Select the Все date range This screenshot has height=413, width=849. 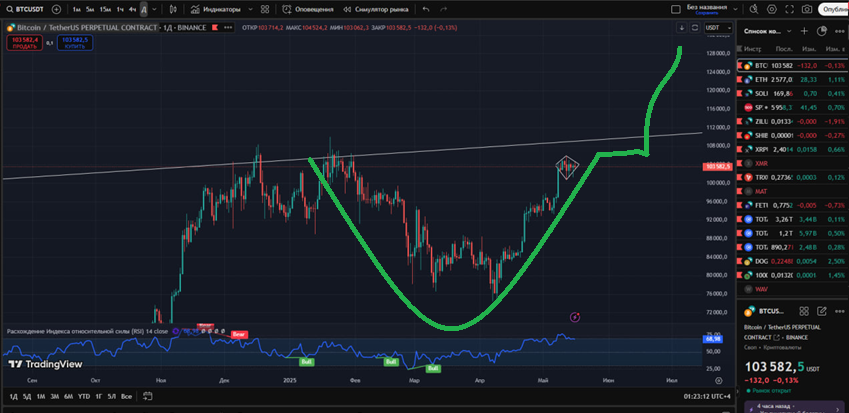point(126,396)
